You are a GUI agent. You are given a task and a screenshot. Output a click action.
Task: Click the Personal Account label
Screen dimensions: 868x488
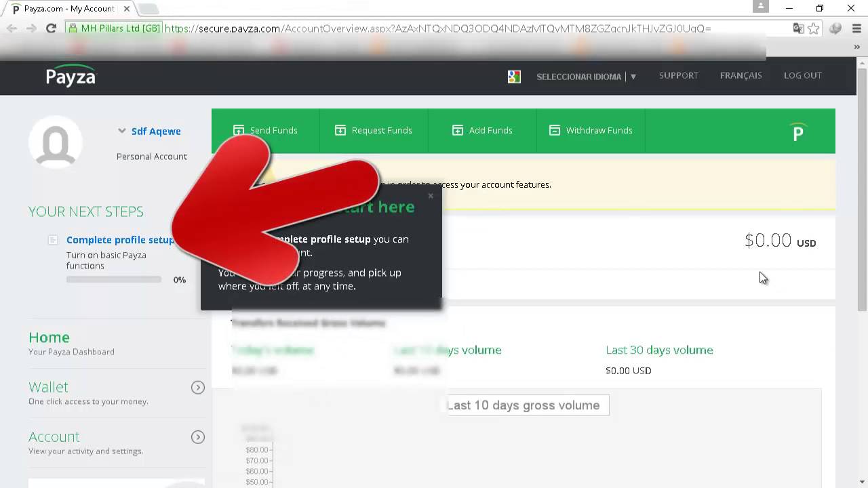click(x=152, y=157)
